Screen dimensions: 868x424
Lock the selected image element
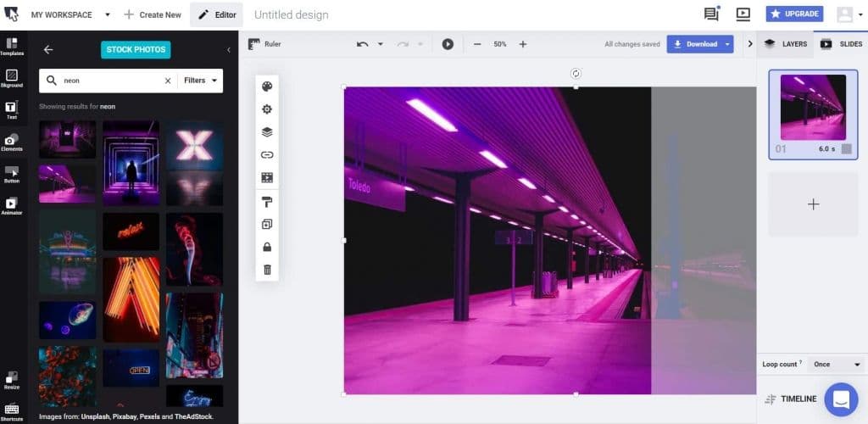coord(267,247)
